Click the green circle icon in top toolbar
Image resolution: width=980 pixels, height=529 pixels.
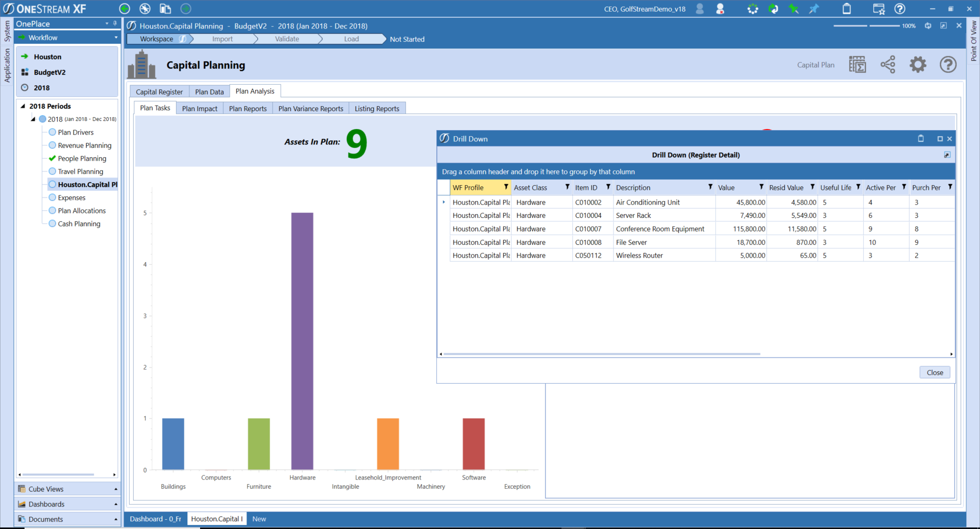click(x=186, y=9)
